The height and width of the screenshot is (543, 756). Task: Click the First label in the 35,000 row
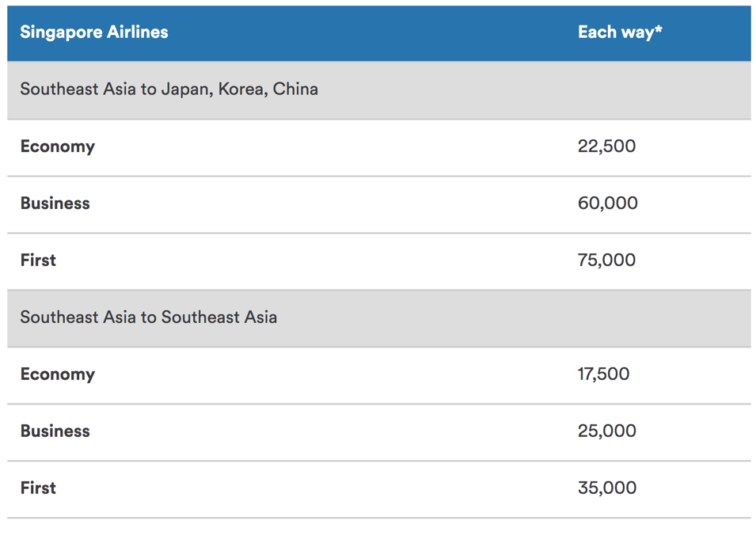point(38,488)
